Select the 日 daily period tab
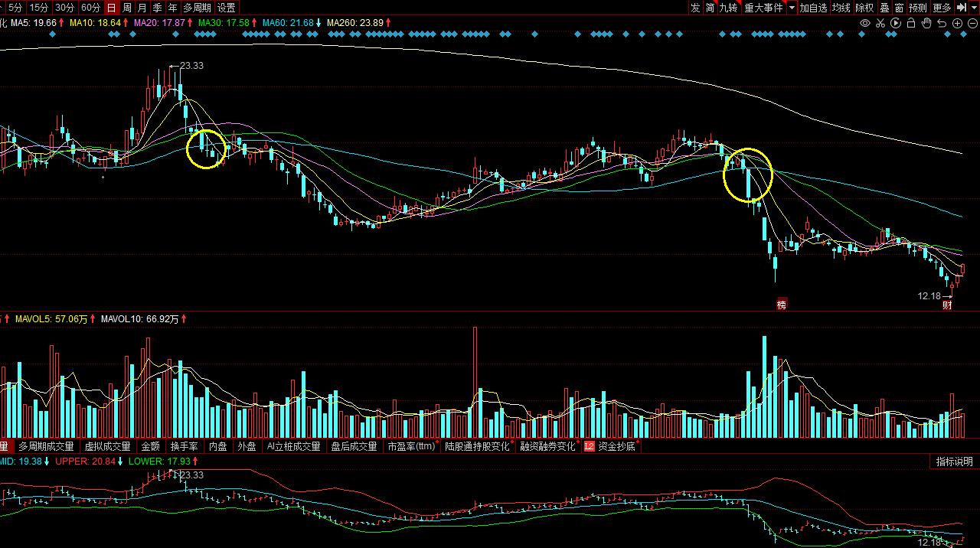This screenshot has height=548, width=980. click(112, 8)
